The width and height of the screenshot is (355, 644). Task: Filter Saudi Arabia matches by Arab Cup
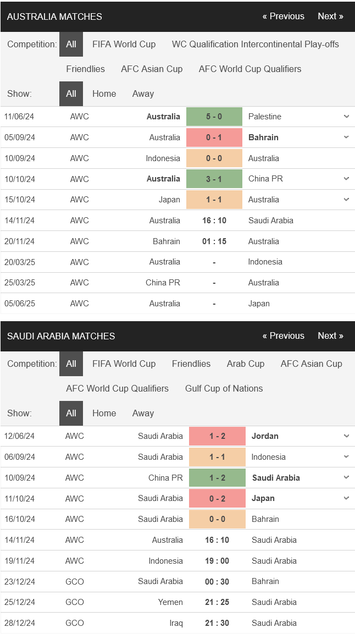coord(246,364)
